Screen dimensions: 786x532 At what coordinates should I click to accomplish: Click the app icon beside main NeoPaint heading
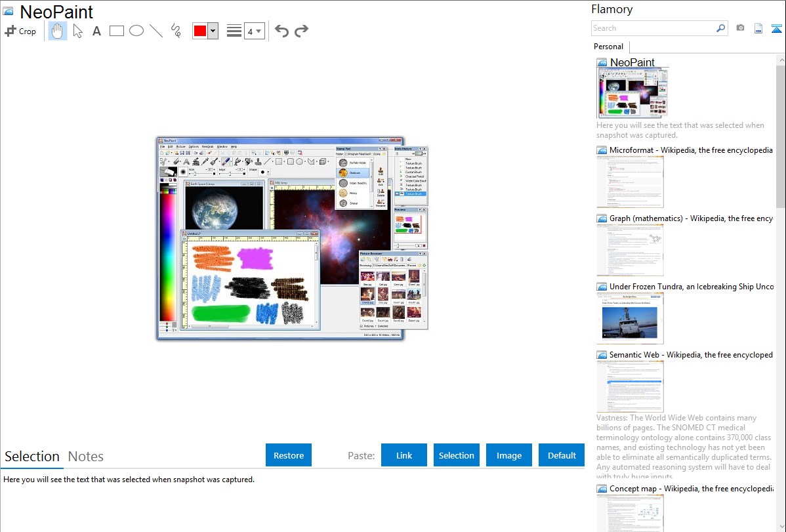point(8,12)
